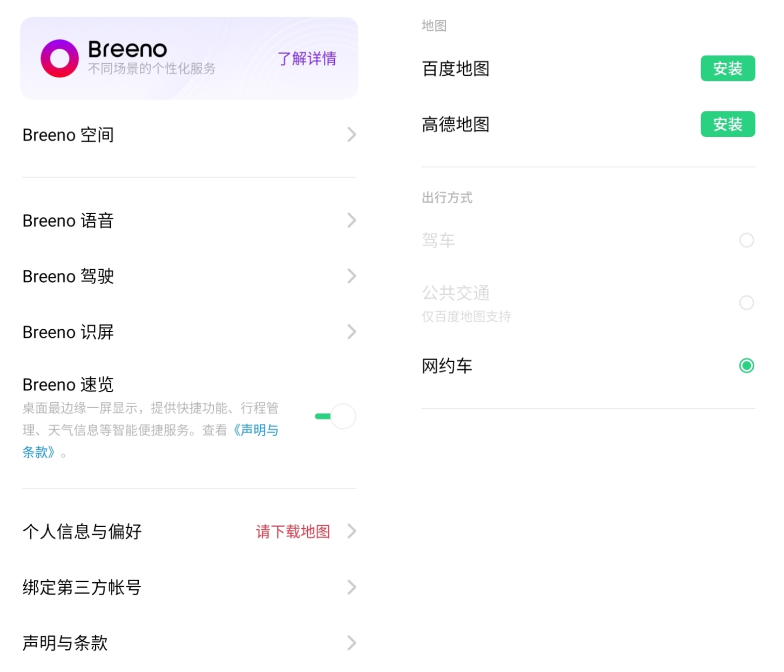Image resolution: width=784 pixels, height=672 pixels.
Task: Tap 请下载地图 red warning text
Action: pos(293,532)
